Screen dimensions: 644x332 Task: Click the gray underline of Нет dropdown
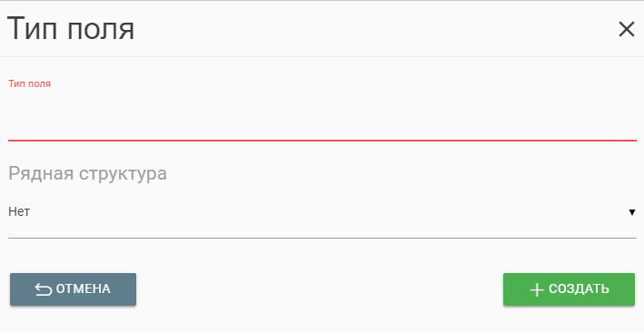tap(322, 238)
